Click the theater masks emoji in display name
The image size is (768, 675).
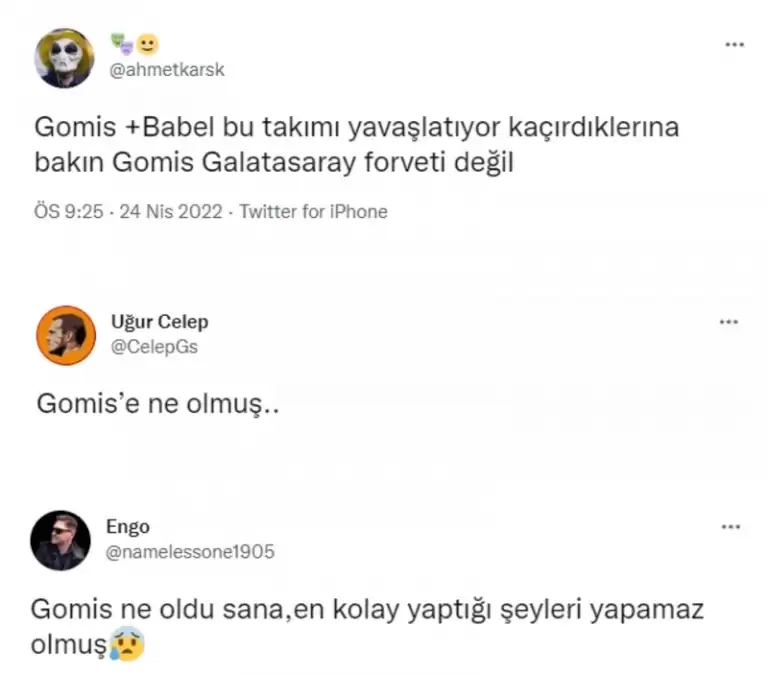coord(122,44)
